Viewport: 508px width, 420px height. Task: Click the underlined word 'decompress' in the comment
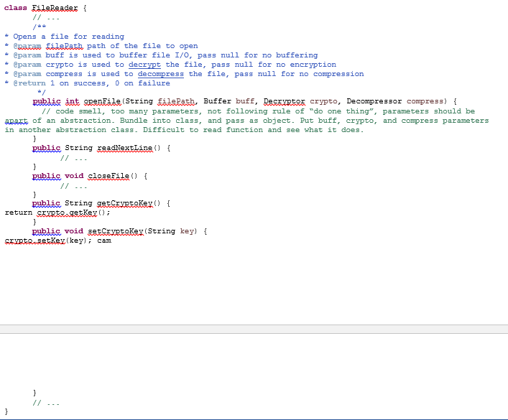[x=161, y=74]
